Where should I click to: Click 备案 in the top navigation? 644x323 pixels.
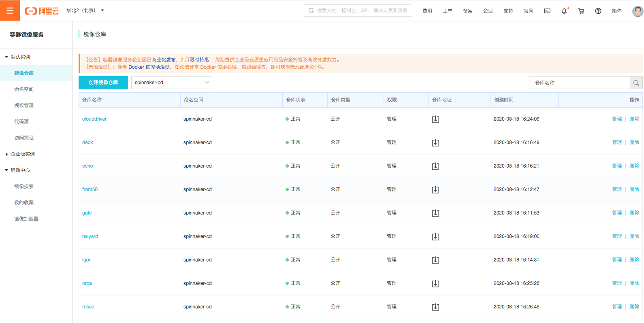[x=468, y=11]
